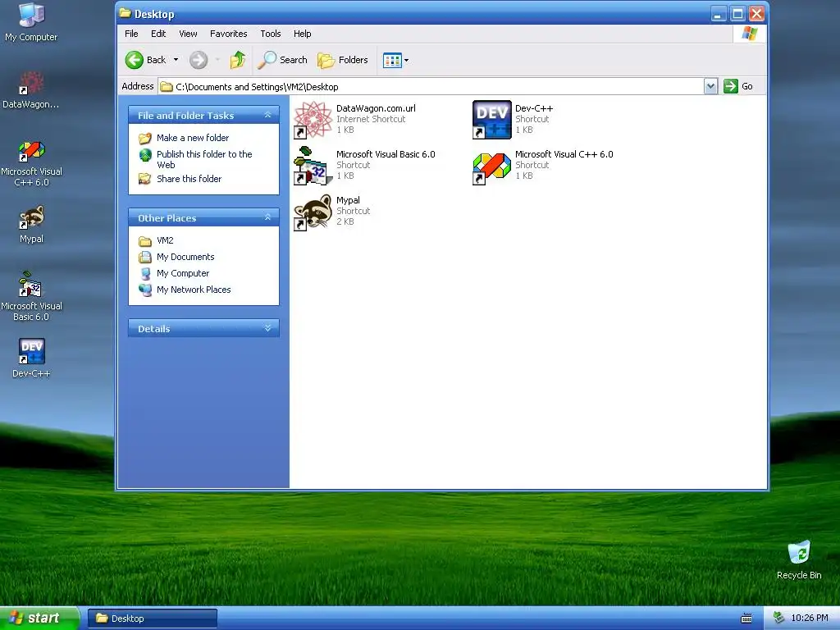
Task: Expand the Address bar dropdown
Action: click(x=710, y=86)
